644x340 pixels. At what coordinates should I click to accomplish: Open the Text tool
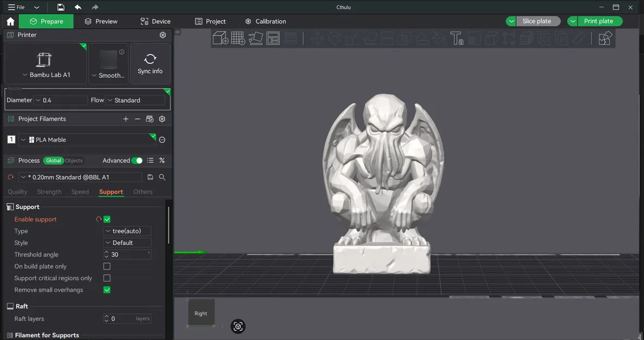tap(457, 38)
